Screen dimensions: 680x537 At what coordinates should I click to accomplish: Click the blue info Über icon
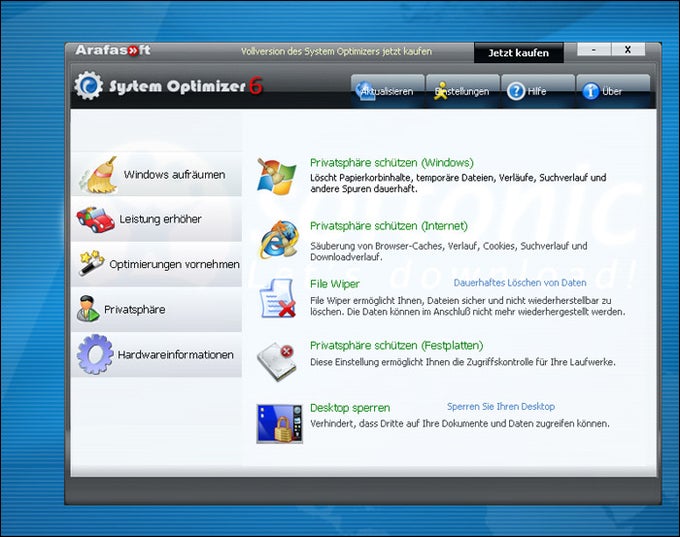pos(591,91)
